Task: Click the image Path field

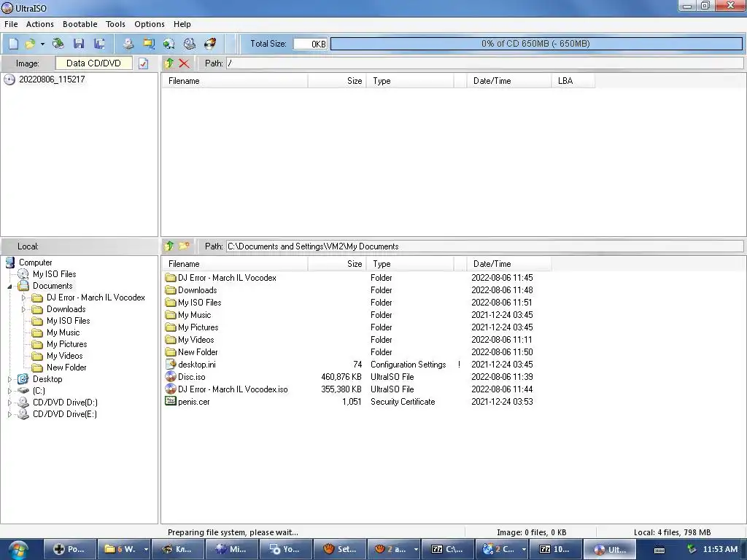Action: 484,63
